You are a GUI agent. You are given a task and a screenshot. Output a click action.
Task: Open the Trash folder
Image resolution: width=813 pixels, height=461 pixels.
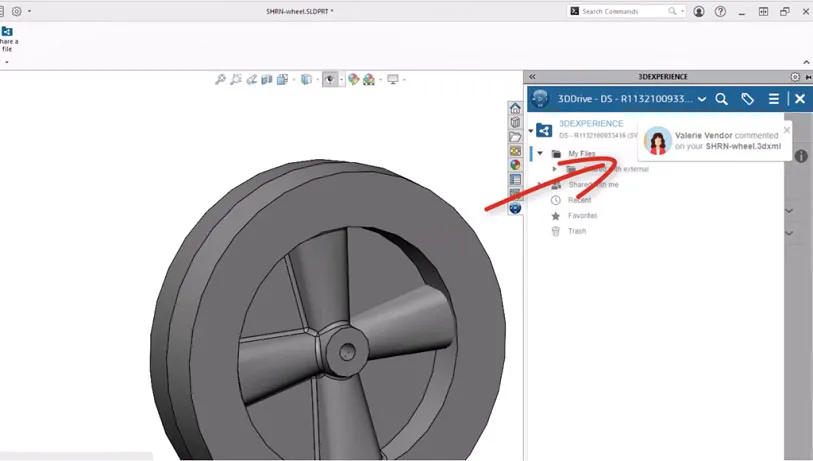tap(577, 231)
